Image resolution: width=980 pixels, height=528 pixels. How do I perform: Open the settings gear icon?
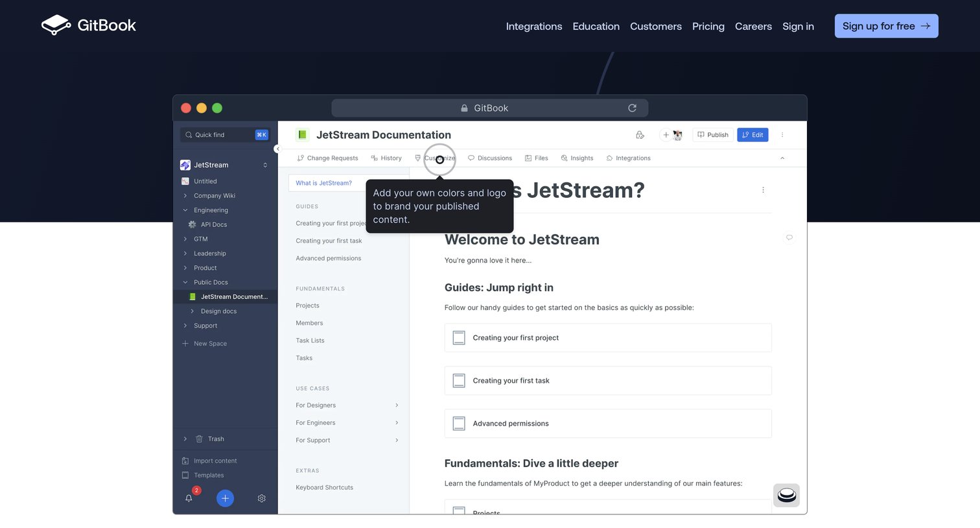click(x=262, y=498)
